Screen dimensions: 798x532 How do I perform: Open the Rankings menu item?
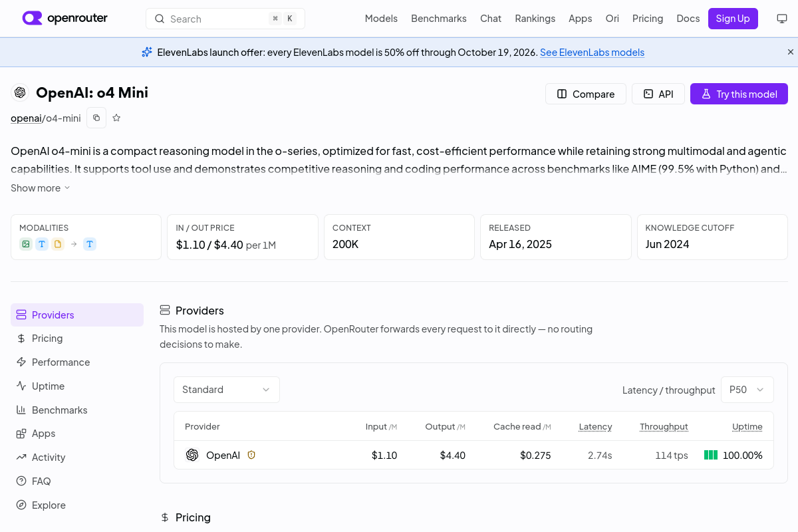[x=535, y=19]
